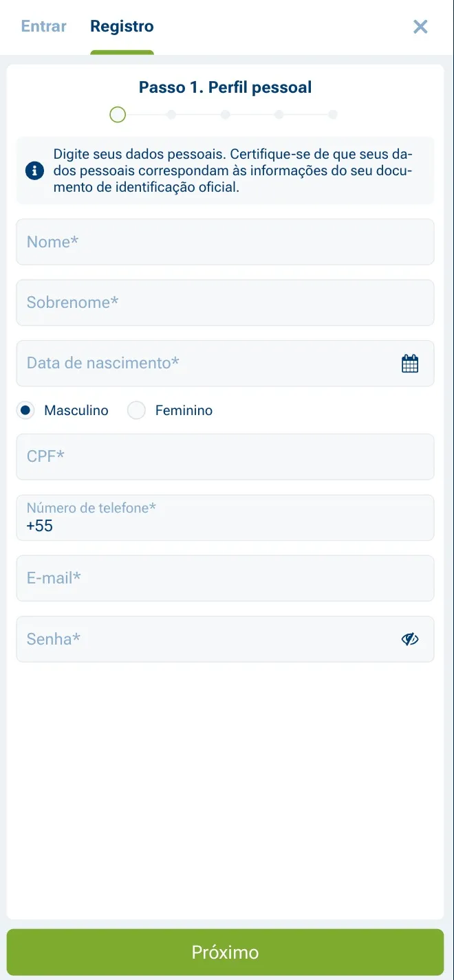The height and width of the screenshot is (980, 454).
Task: Select the last step progress dot
Action: pos(333,115)
